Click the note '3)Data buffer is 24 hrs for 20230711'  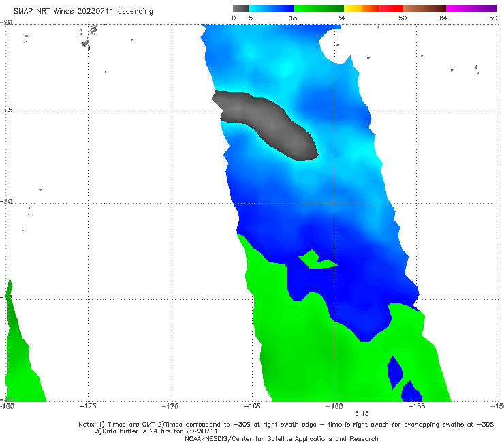click(157, 431)
